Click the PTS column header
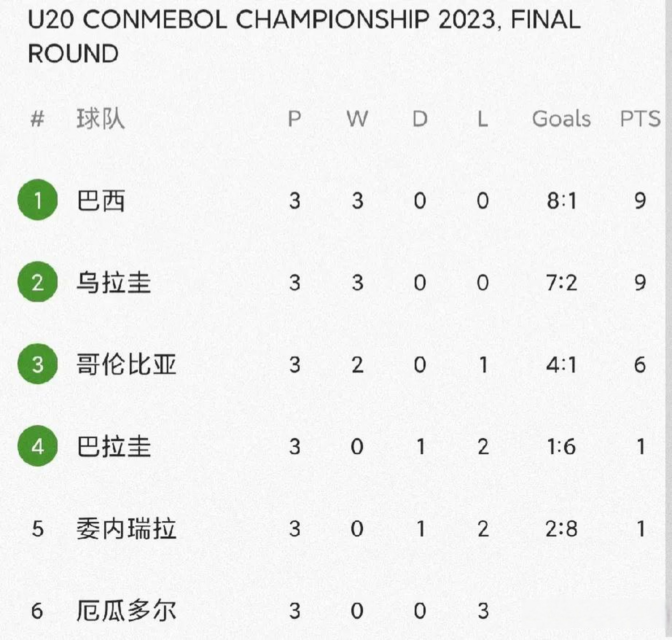Viewport: 672px width, 640px height. (640, 119)
